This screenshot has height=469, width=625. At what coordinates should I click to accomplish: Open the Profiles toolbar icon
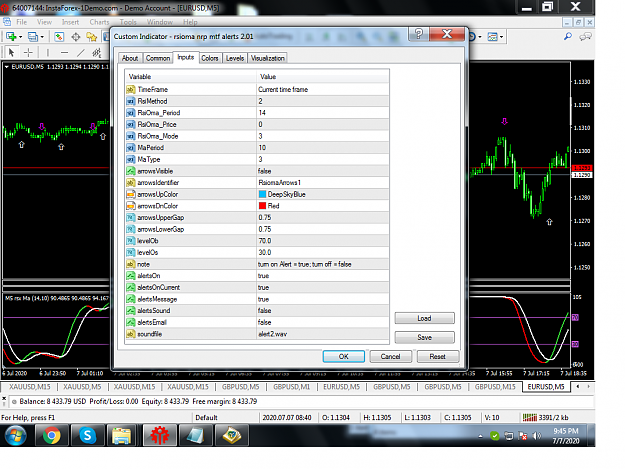33,37
